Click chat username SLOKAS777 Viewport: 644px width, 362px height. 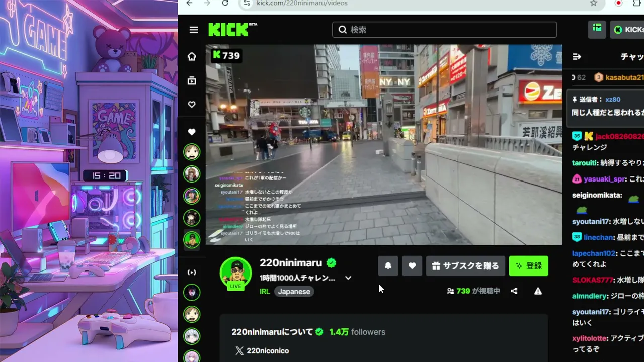pos(593,280)
